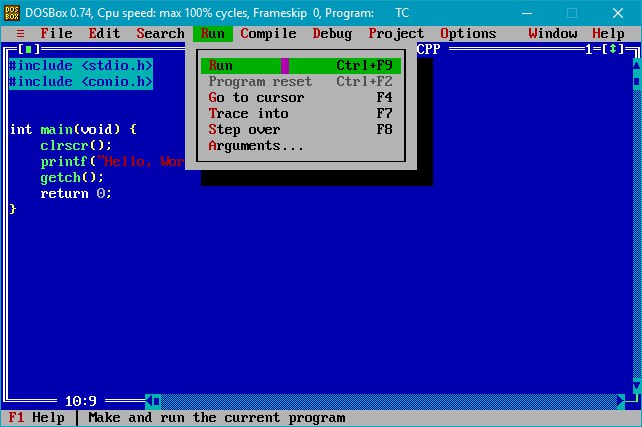Click F1 Help in status bar
The width and height of the screenshot is (642, 427).
[36, 418]
